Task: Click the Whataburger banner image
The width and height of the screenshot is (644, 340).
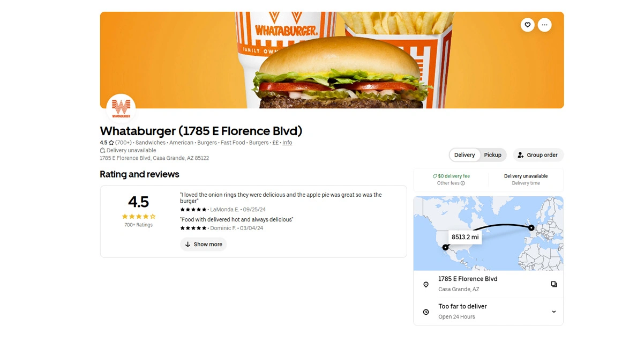Action: [332, 60]
